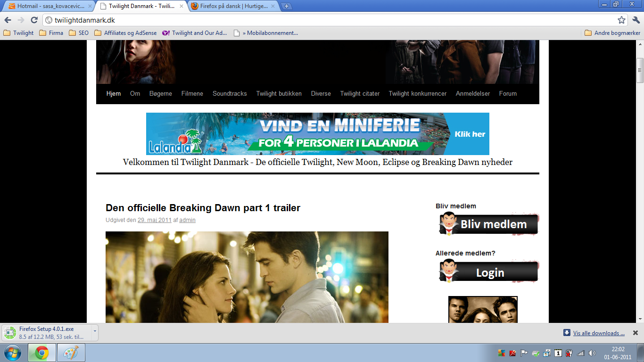Click the Lalandia miniferie banner ad
Image resolution: width=644 pixels, height=362 pixels.
(x=317, y=134)
